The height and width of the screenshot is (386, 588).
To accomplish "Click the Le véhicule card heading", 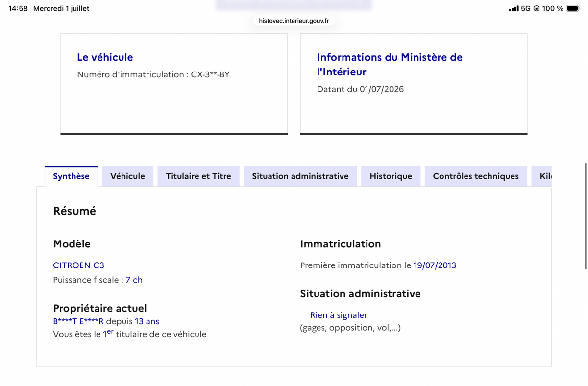I will tap(105, 57).
